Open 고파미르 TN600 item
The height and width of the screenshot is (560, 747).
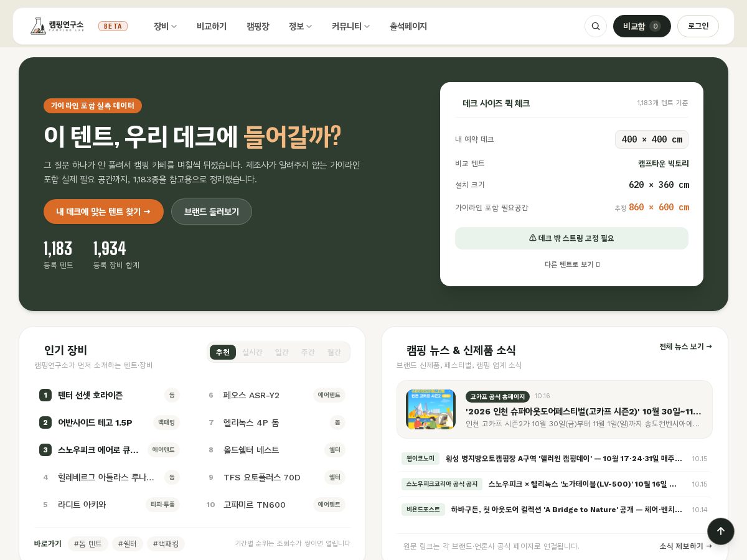[x=275, y=505]
